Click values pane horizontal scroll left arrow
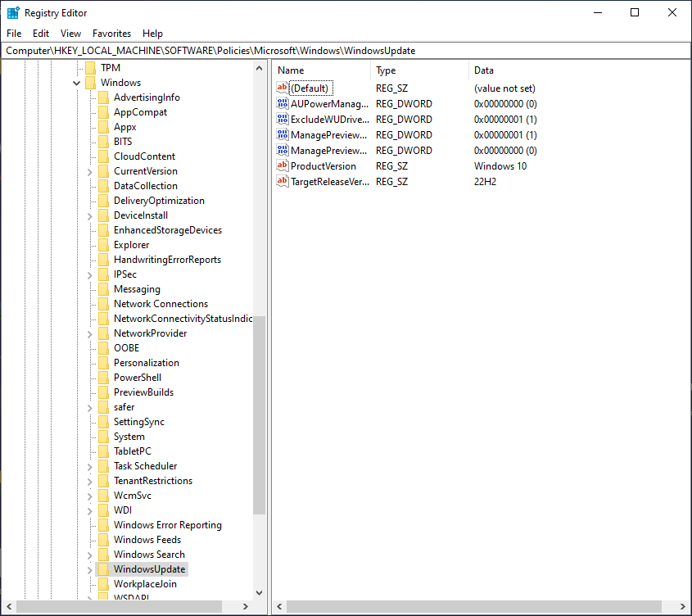The image size is (692, 616). [279, 606]
